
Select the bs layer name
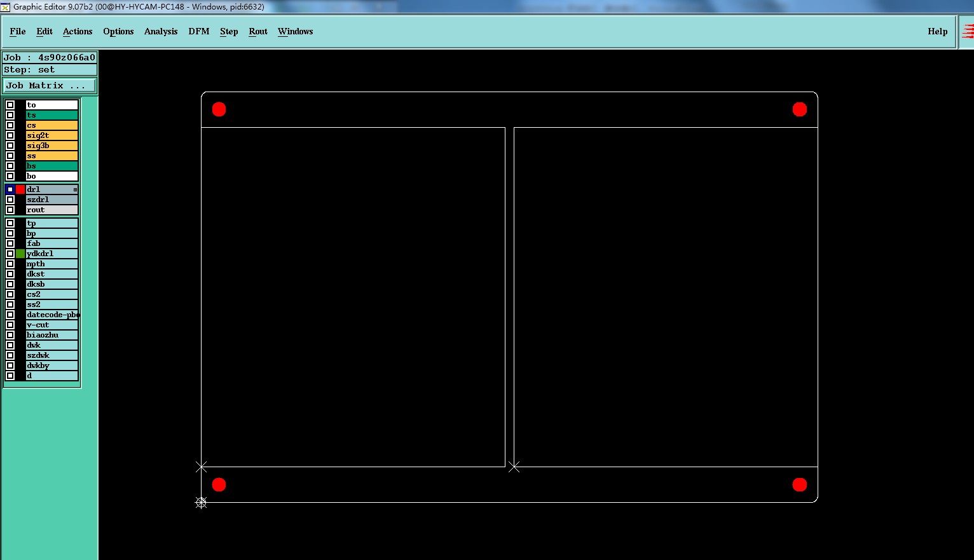click(x=52, y=166)
